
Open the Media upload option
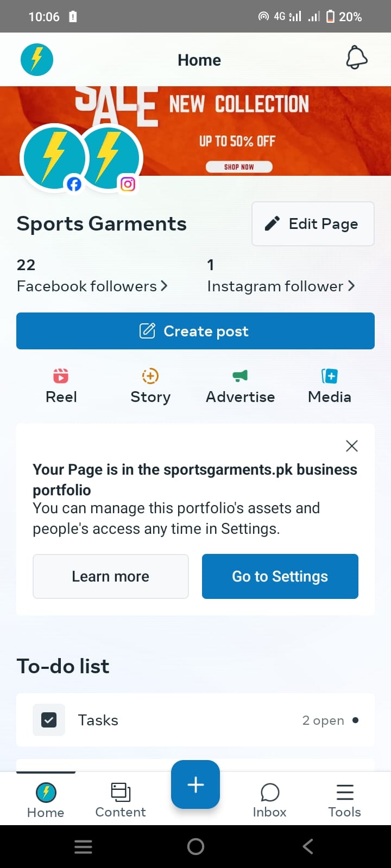pyautogui.click(x=330, y=386)
